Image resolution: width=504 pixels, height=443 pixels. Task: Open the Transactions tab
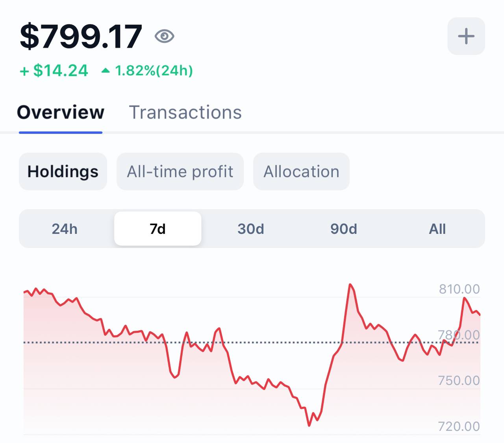pyautogui.click(x=185, y=113)
